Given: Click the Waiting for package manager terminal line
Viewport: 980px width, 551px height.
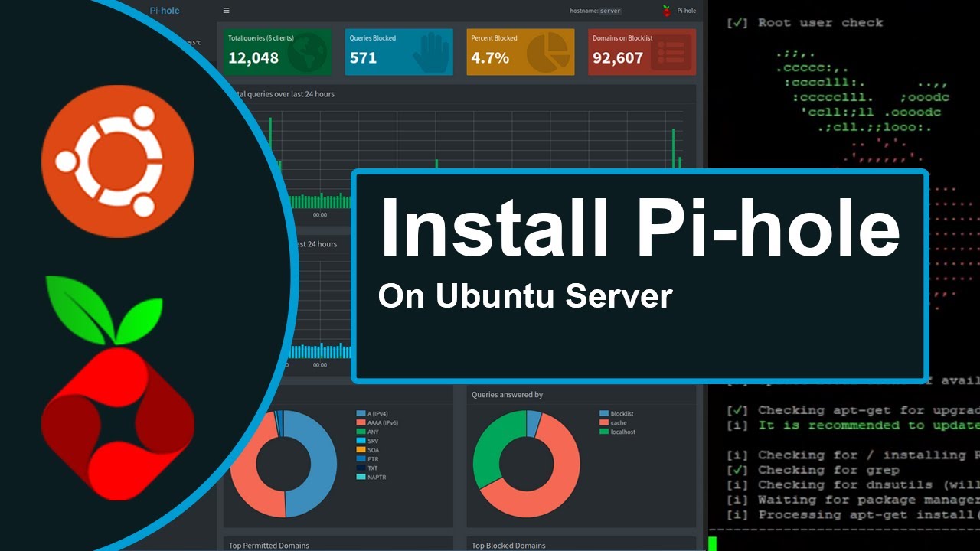Looking at the screenshot, I should [853, 500].
